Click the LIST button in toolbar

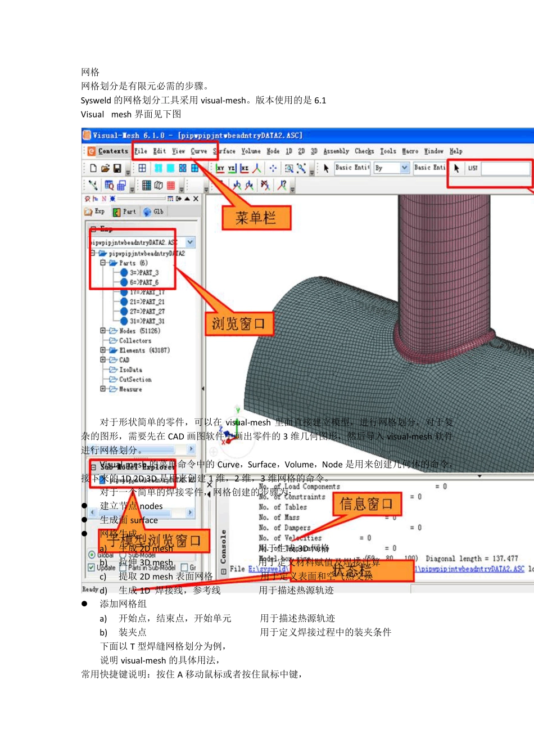point(473,168)
